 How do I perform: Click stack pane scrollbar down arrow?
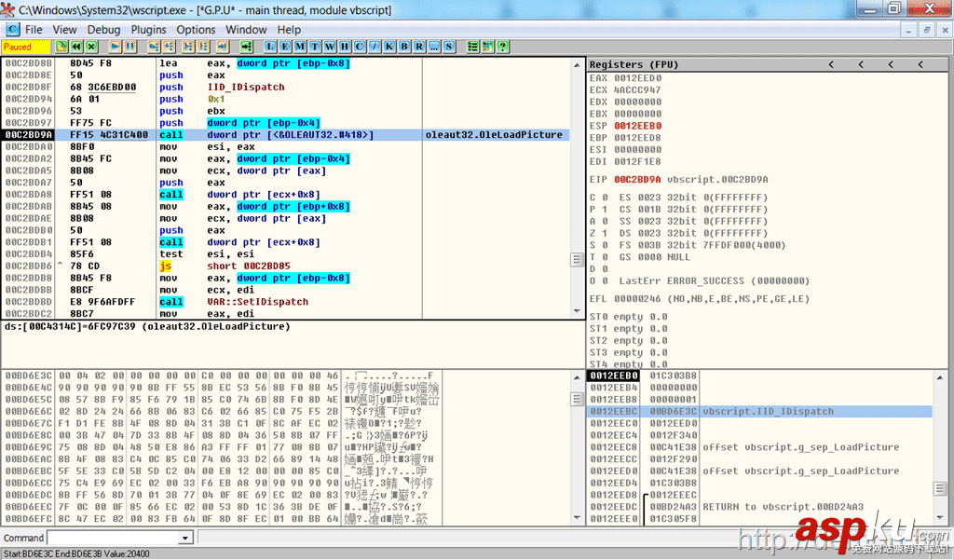click(x=940, y=518)
